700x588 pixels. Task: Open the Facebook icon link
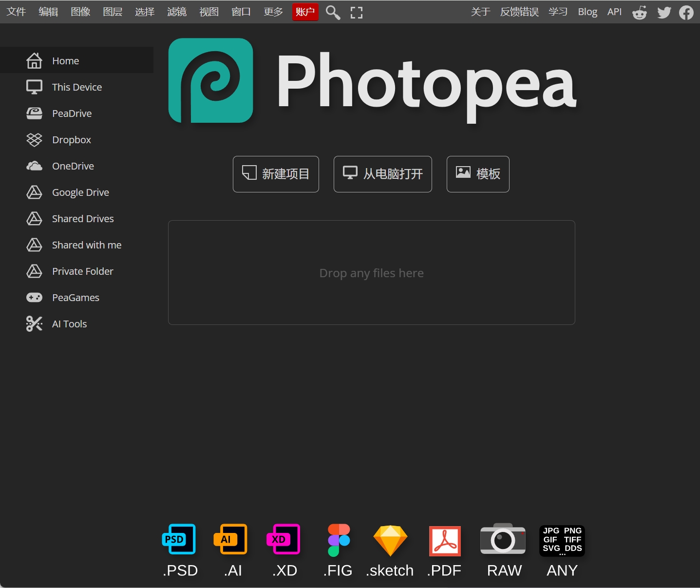tap(686, 12)
